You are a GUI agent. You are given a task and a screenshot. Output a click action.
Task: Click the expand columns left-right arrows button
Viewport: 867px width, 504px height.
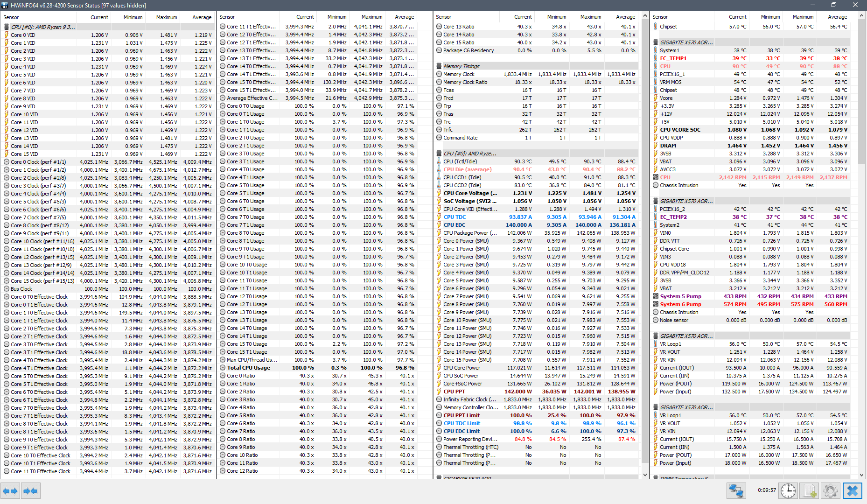coord(10,491)
